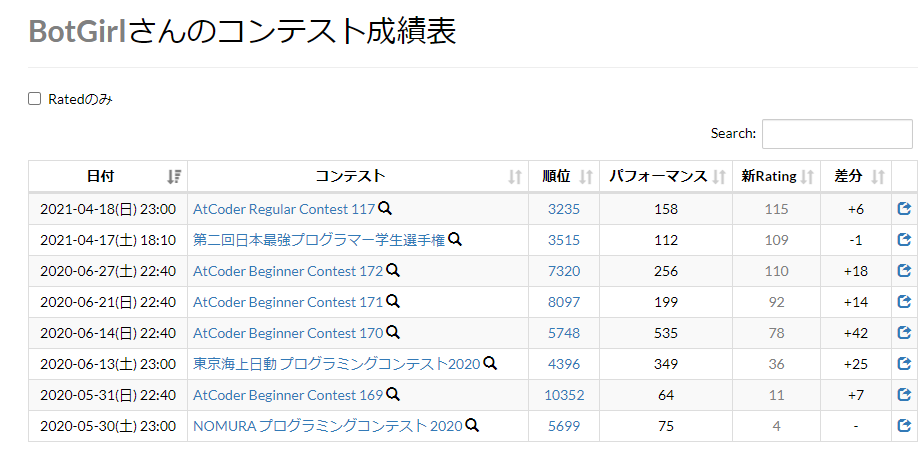Open rank 8097 standings link
924x450 pixels.
point(564,302)
